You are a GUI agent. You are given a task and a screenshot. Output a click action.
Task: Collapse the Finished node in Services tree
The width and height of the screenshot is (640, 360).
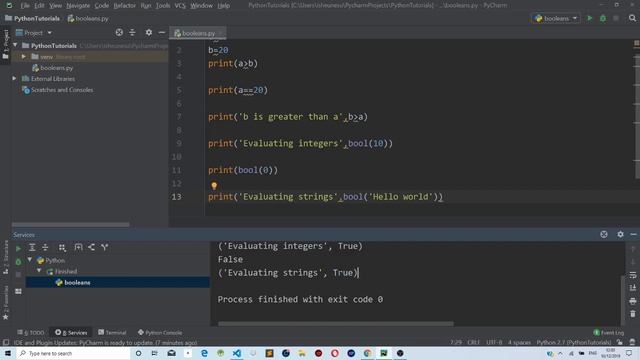tap(39, 271)
